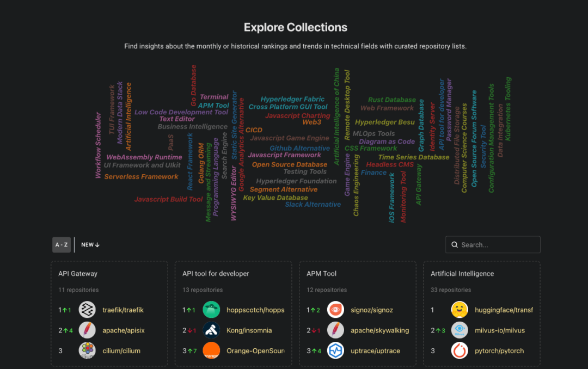588x369 pixels.
Task: Open uptrace/uptrace repository link
Action: pos(375,351)
